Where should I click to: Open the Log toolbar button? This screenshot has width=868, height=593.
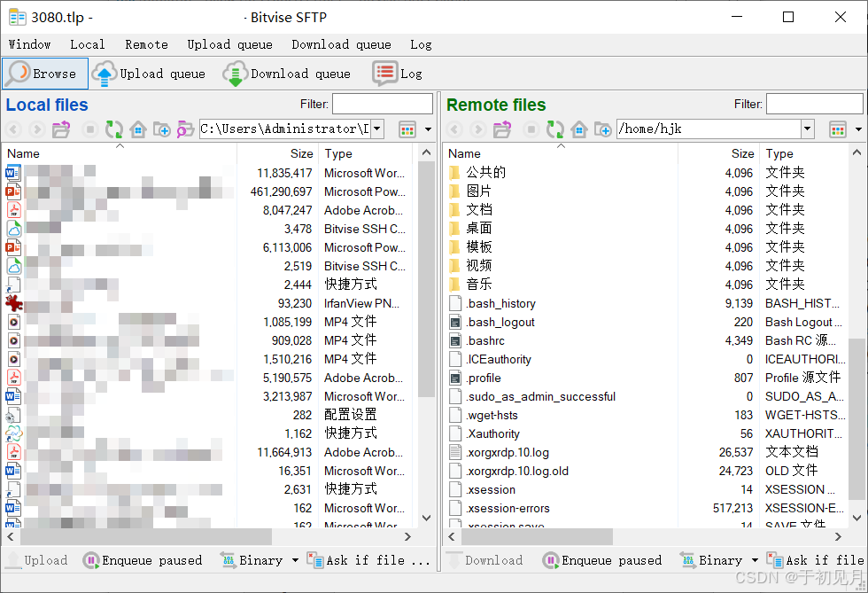tap(397, 74)
